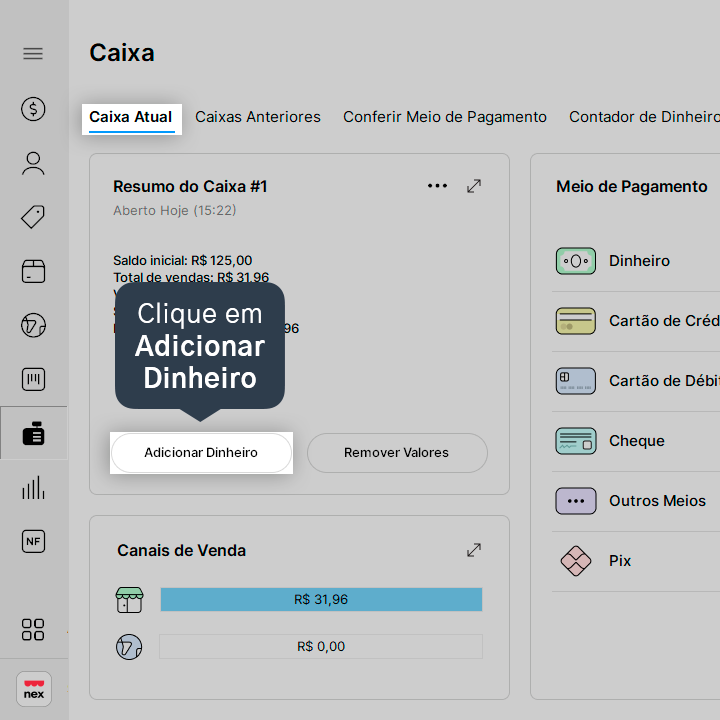Click the Adicionar Dinheiro button

(201, 453)
